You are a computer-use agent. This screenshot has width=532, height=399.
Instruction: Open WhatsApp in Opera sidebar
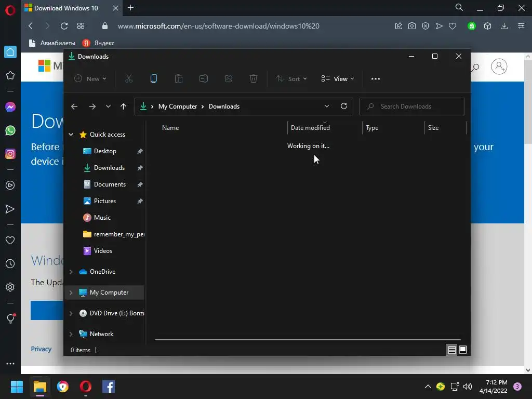[x=10, y=130]
